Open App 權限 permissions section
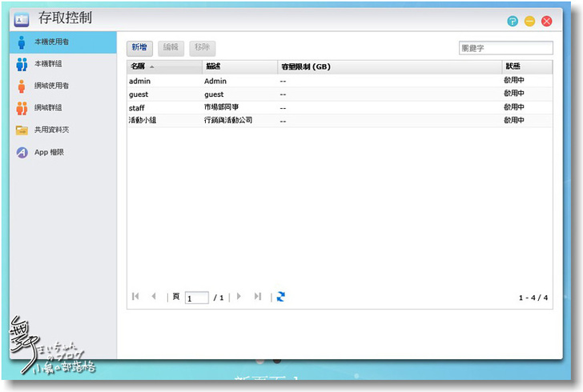 (48, 152)
